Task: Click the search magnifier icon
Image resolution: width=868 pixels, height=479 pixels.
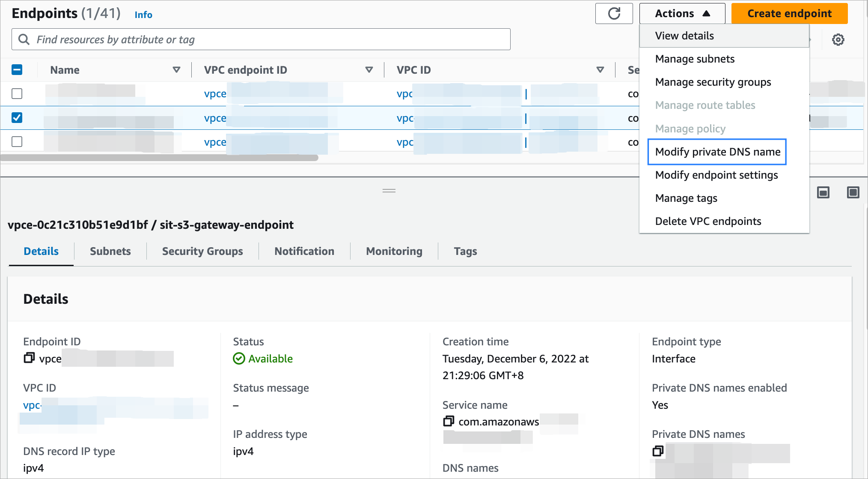Action: [x=24, y=39]
